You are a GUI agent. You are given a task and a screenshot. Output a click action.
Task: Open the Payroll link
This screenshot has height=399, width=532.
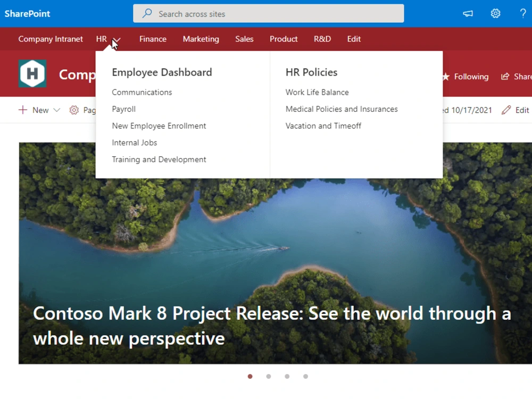pos(124,109)
